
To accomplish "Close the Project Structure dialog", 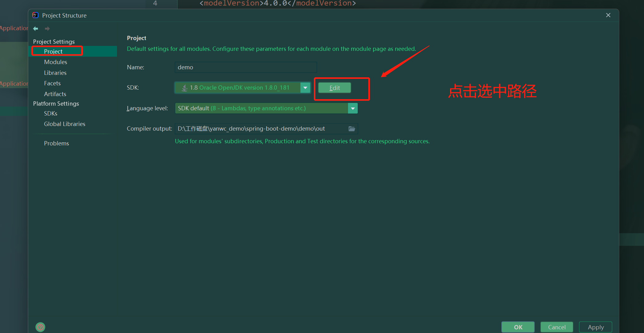I will click(608, 15).
